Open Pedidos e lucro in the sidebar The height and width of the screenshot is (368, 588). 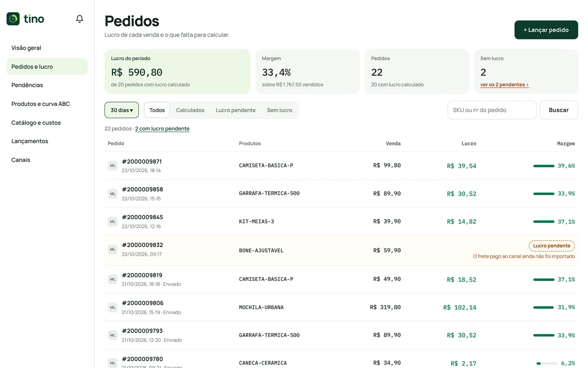[x=47, y=67]
